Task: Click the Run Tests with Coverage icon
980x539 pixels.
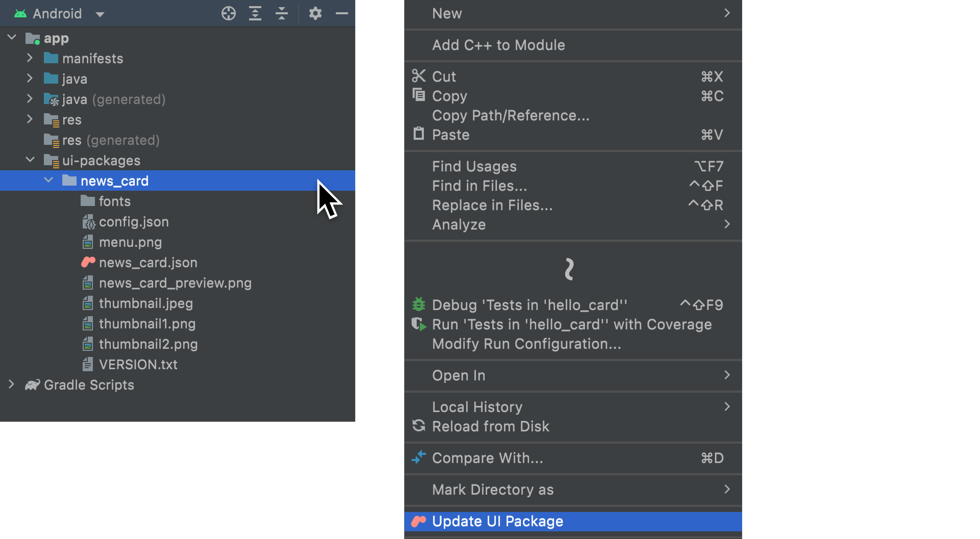Action: coord(419,324)
